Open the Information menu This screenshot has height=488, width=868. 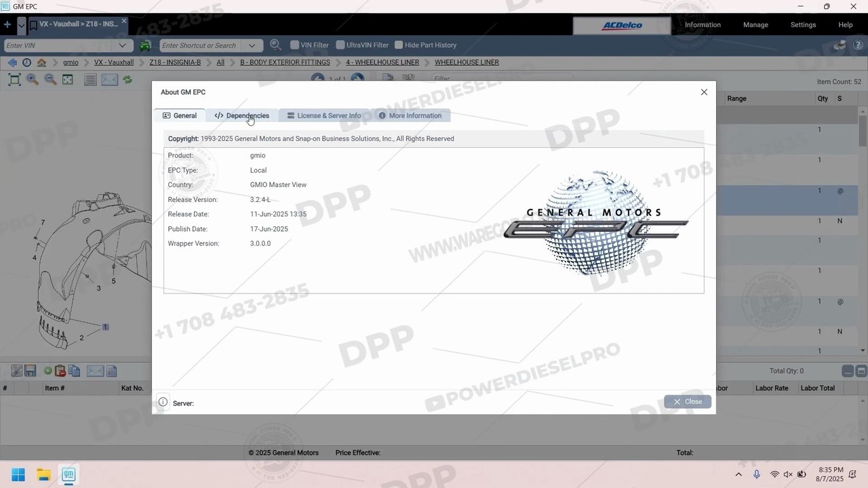[x=703, y=25]
